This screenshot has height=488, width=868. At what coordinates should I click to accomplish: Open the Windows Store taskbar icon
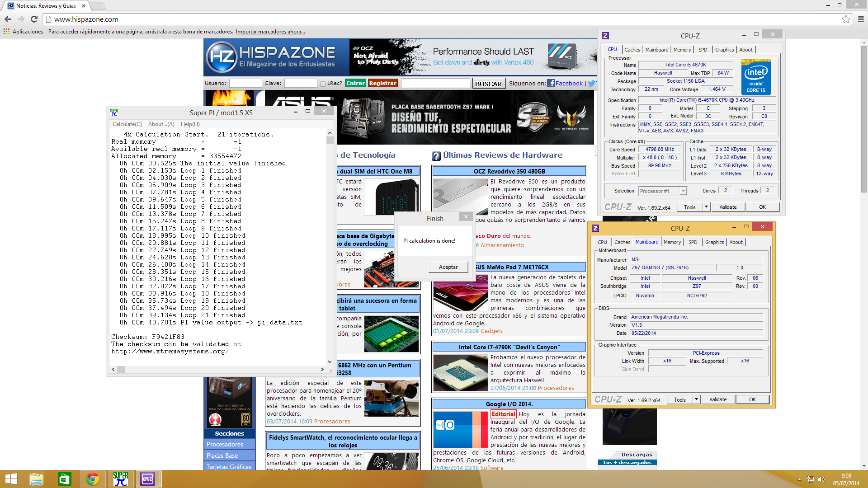[64, 479]
